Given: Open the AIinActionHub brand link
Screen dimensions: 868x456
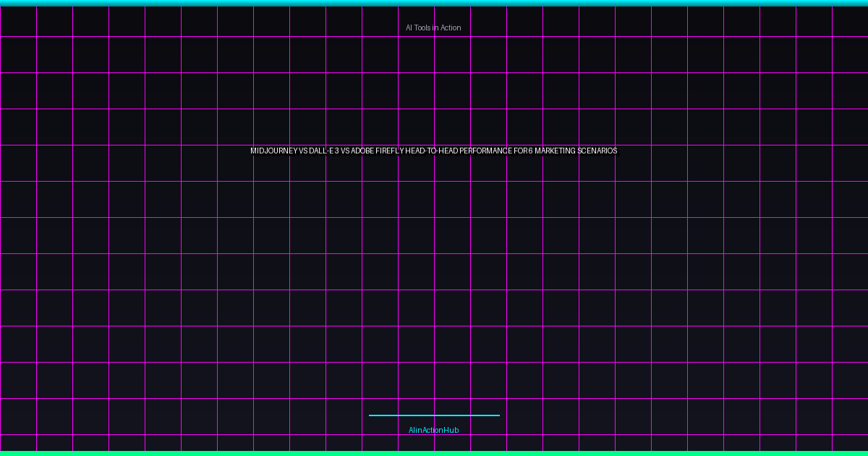Looking at the screenshot, I should click(x=433, y=430).
